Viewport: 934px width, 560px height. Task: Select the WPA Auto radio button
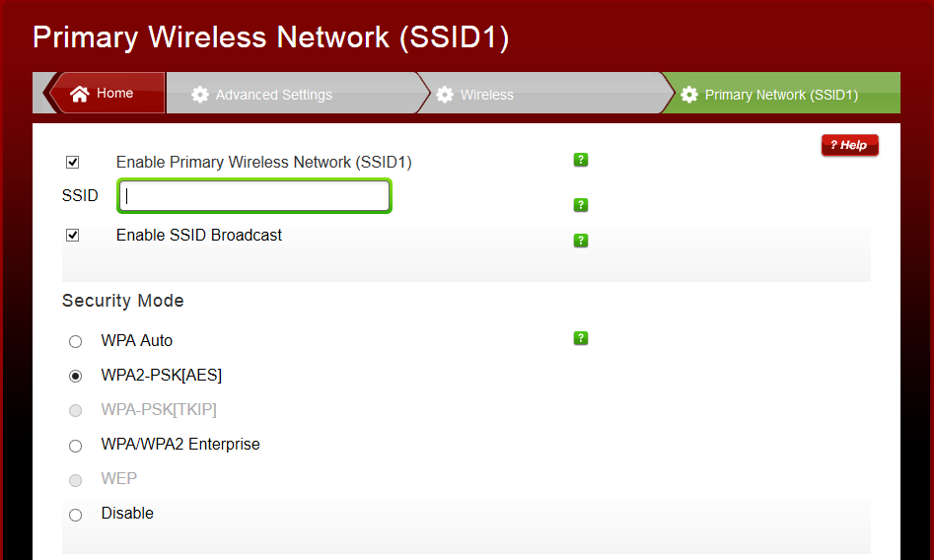pyautogui.click(x=76, y=342)
